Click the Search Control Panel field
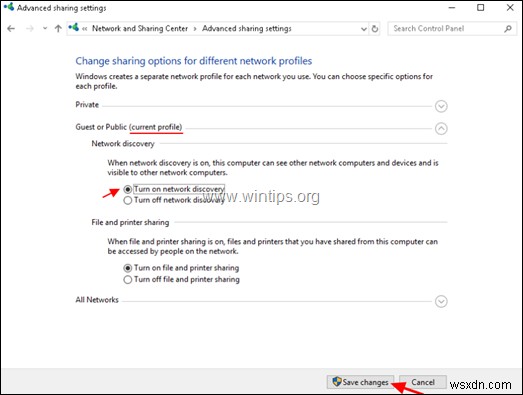The height and width of the screenshot is (395, 523). pyautogui.click(x=452, y=29)
